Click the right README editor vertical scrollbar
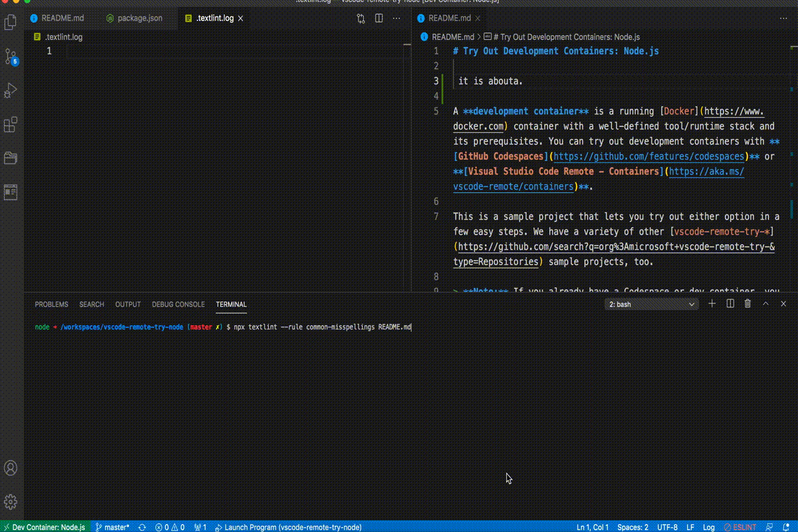 click(x=793, y=166)
